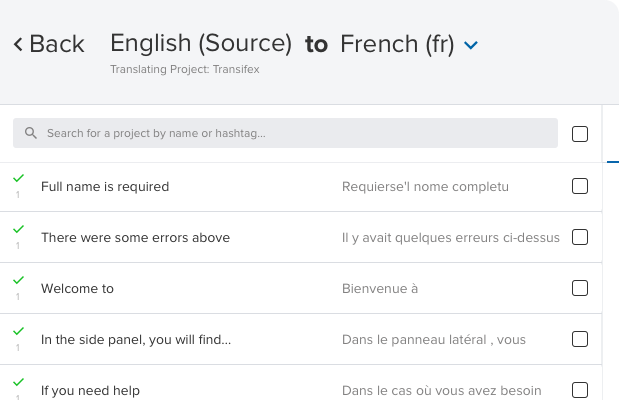Check the 'There were some errors above' checkbox

tap(580, 237)
